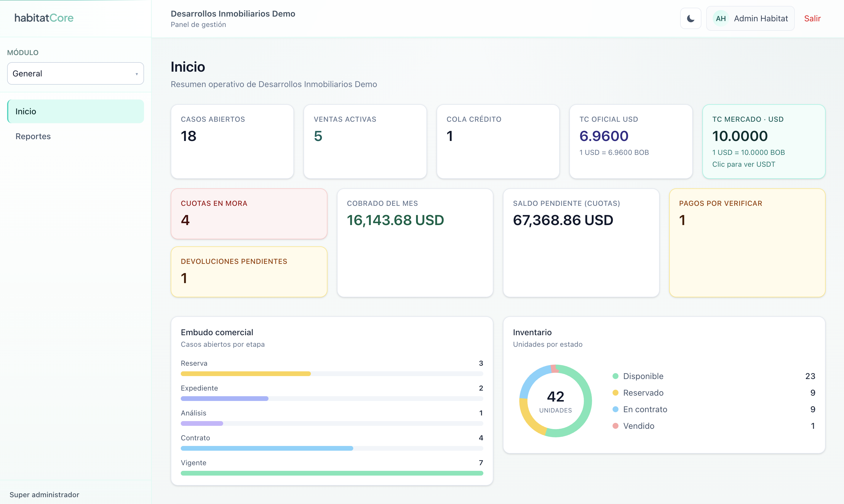Click the Cobrado del Mes card

tap(415, 243)
